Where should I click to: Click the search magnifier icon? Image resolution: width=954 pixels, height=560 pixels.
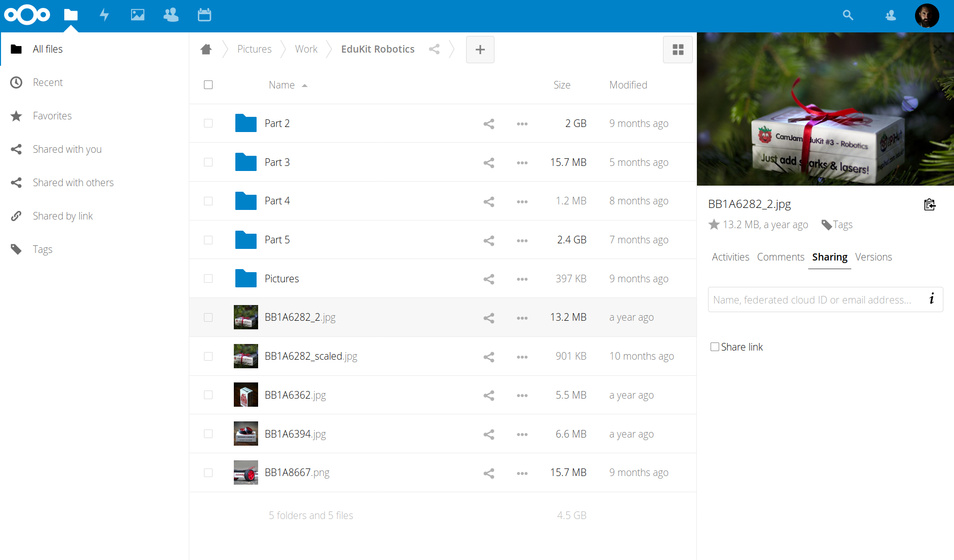pos(848,15)
